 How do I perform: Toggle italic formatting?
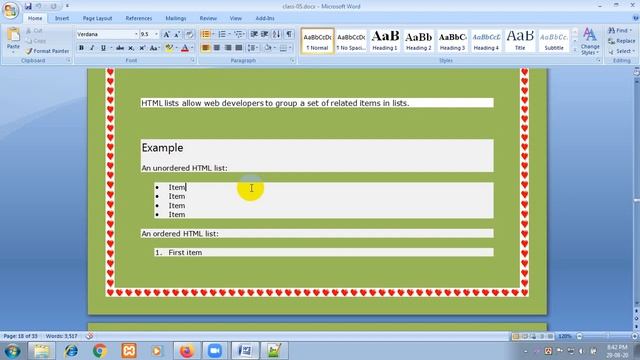(x=92, y=48)
